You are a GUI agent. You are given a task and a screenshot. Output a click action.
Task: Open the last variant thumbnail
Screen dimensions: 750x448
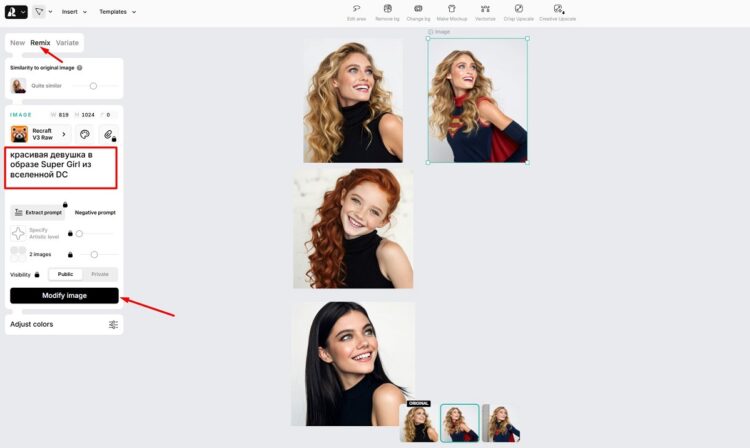coord(501,423)
